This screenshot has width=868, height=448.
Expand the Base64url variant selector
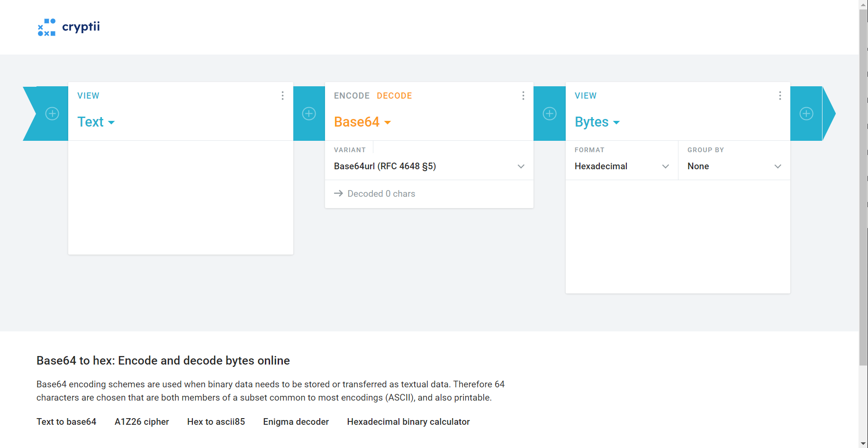click(x=429, y=166)
